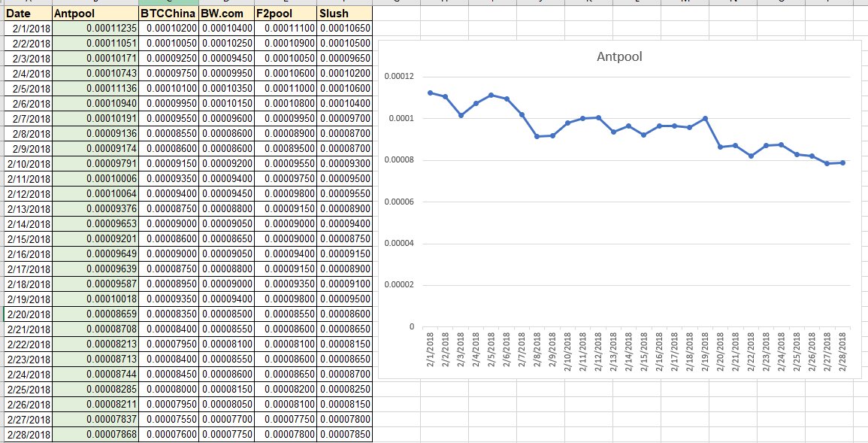Select date cell 2/10/2018
Screen dimensions: 868x443
(28, 163)
